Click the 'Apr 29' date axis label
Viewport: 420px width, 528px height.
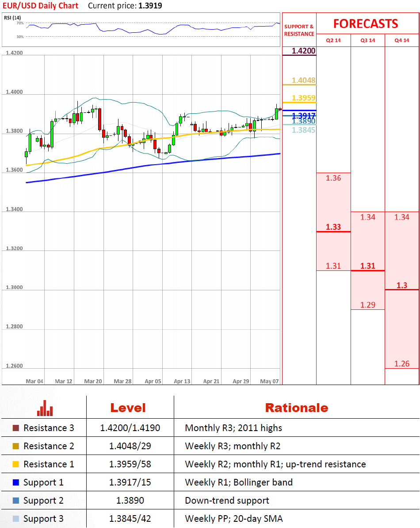[x=241, y=381]
